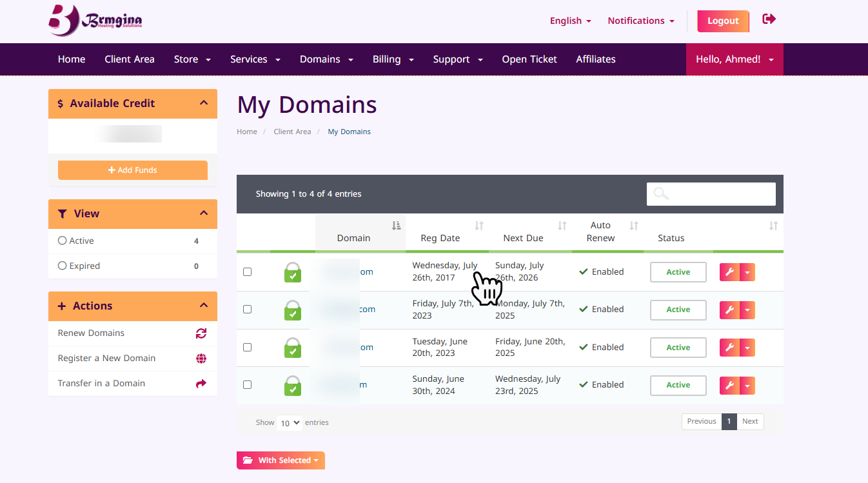Open the Services menu
868x483 pixels.
tap(255, 59)
